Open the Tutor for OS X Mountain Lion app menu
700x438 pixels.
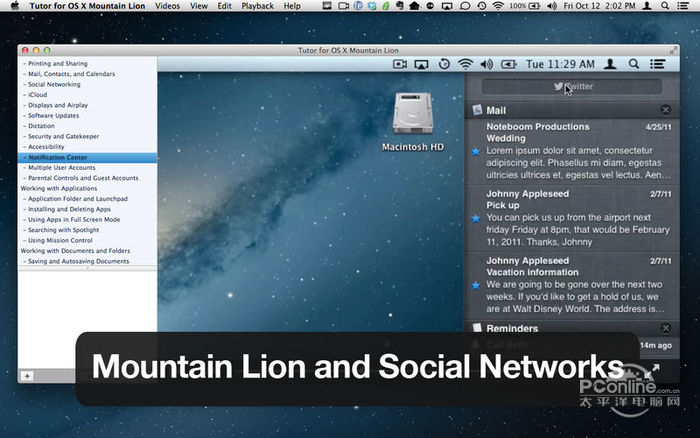(x=88, y=6)
